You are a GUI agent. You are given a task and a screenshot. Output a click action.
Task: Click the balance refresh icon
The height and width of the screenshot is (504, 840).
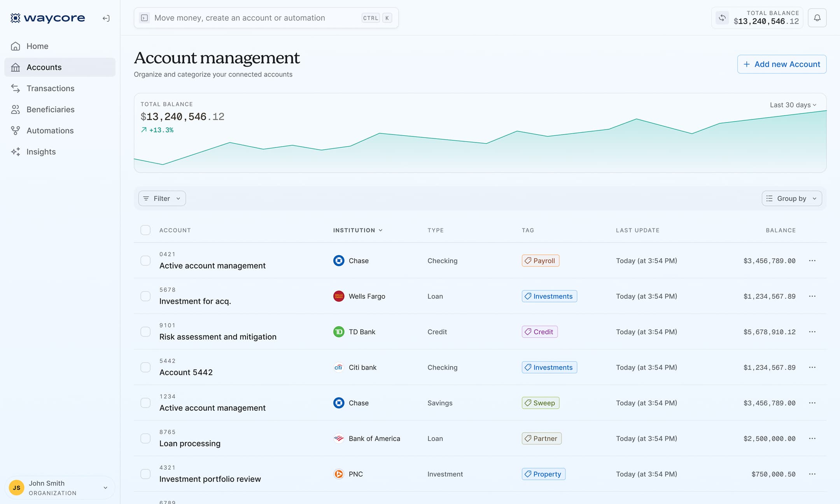pos(722,17)
